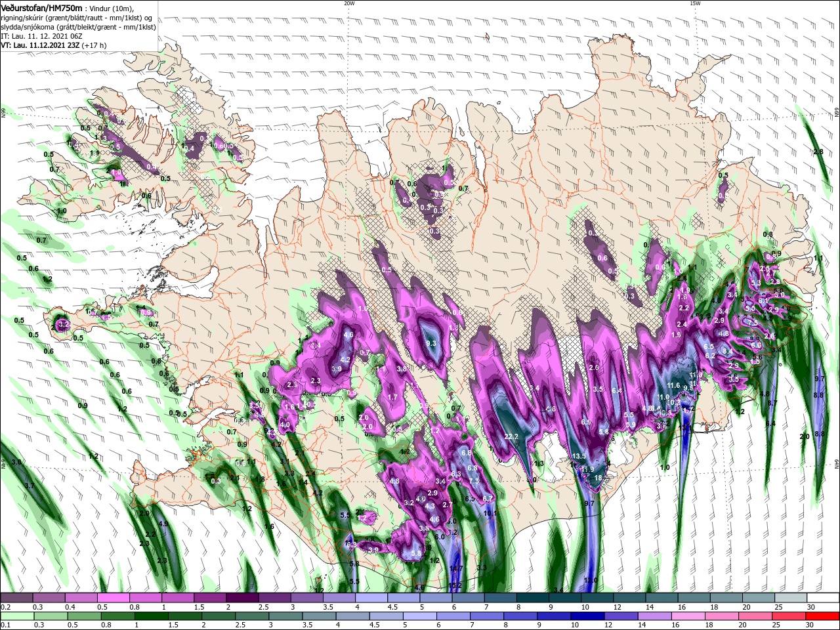Click the 18.1 precipitation value on the south coast
This screenshot has height=630, width=840.
point(601,479)
